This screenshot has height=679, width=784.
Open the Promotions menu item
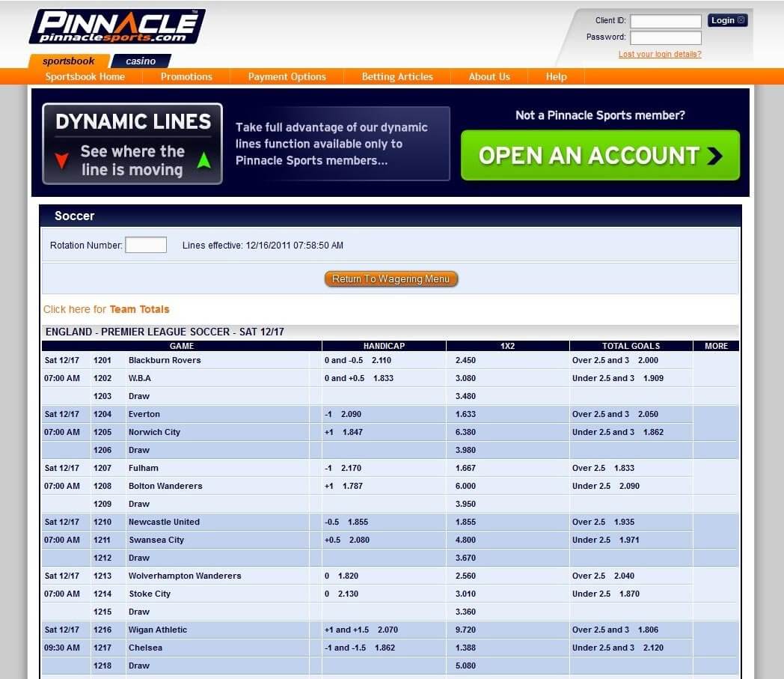186,76
